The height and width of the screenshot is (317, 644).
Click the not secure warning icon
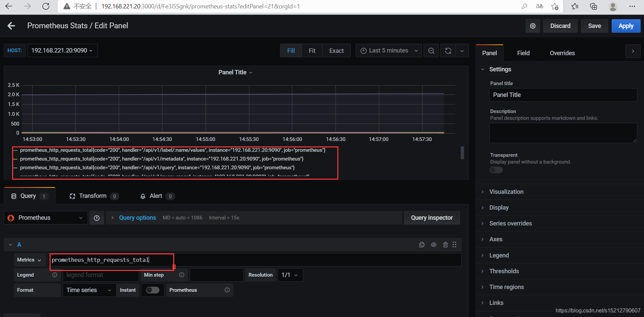pyautogui.click(x=67, y=6)
